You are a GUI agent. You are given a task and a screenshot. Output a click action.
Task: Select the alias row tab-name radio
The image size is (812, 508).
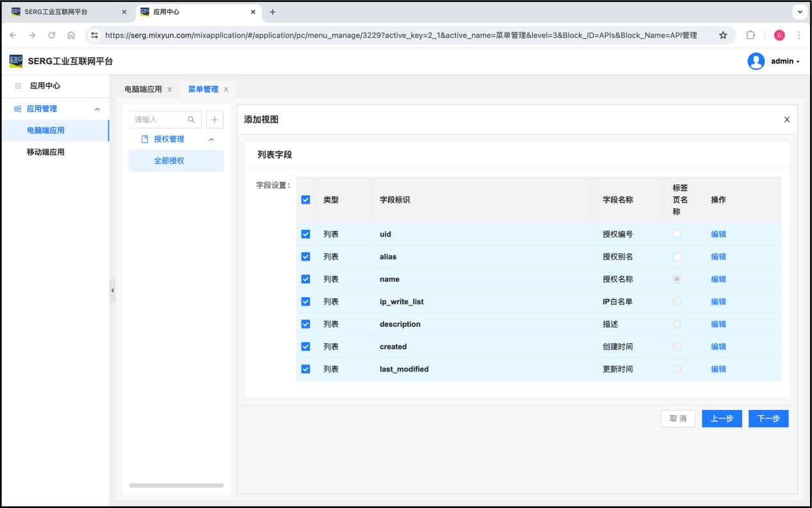click(677, 257)
